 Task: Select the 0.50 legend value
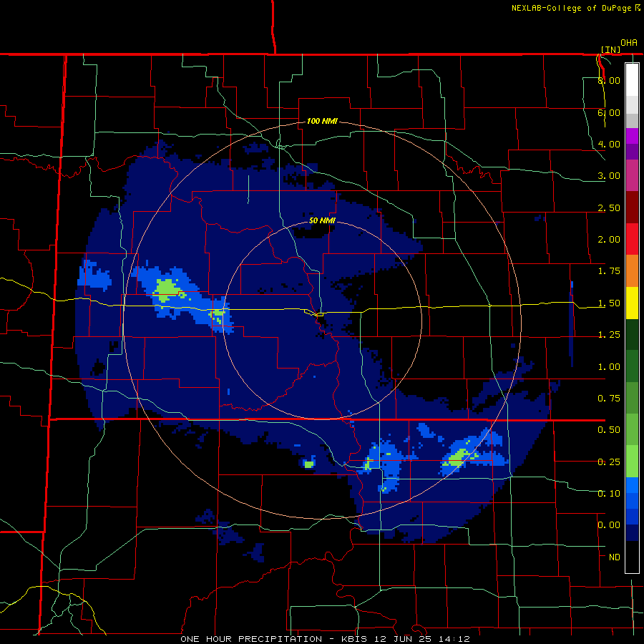(609, 430)
